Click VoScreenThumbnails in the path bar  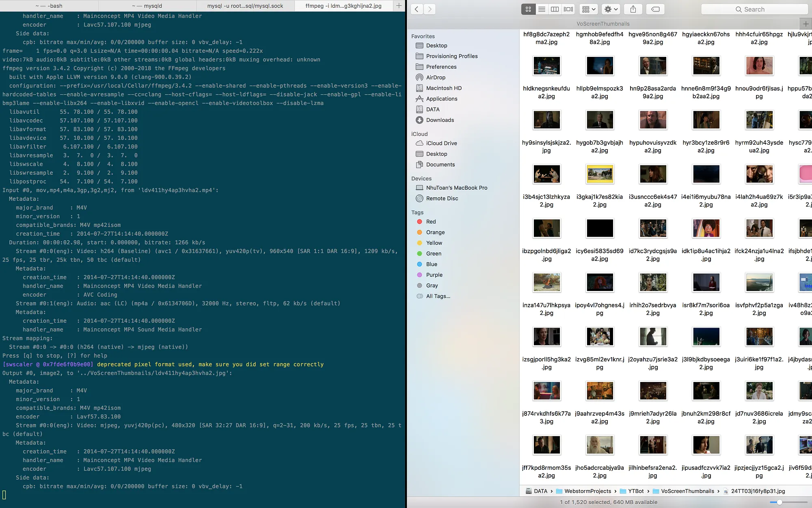(x=683, y=491)
